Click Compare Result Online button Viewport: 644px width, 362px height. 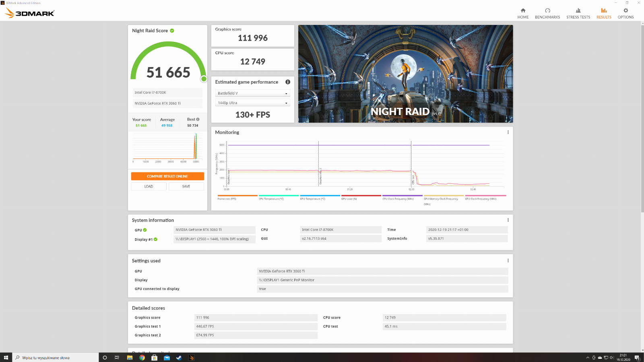pos(167,176)
